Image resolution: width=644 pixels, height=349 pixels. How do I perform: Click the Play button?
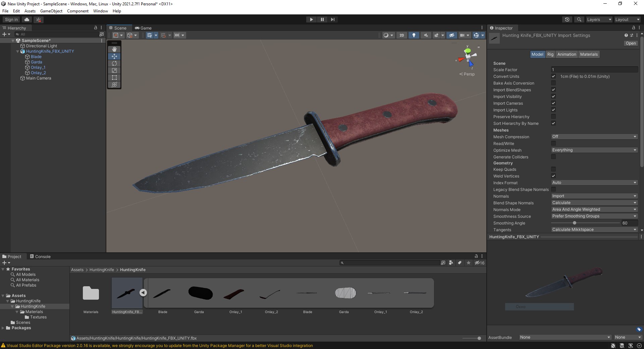pyautogui.click(x=311, y=19)
